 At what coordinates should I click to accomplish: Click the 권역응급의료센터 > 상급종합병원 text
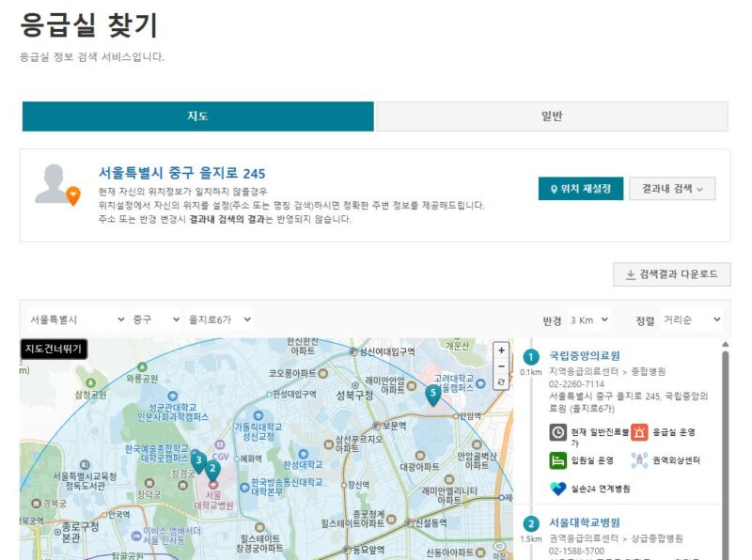(616, 538)
